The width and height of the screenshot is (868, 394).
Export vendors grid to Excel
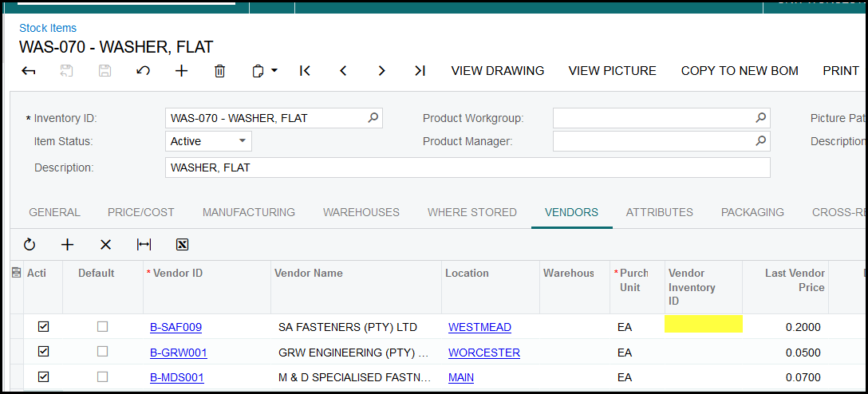182,245
